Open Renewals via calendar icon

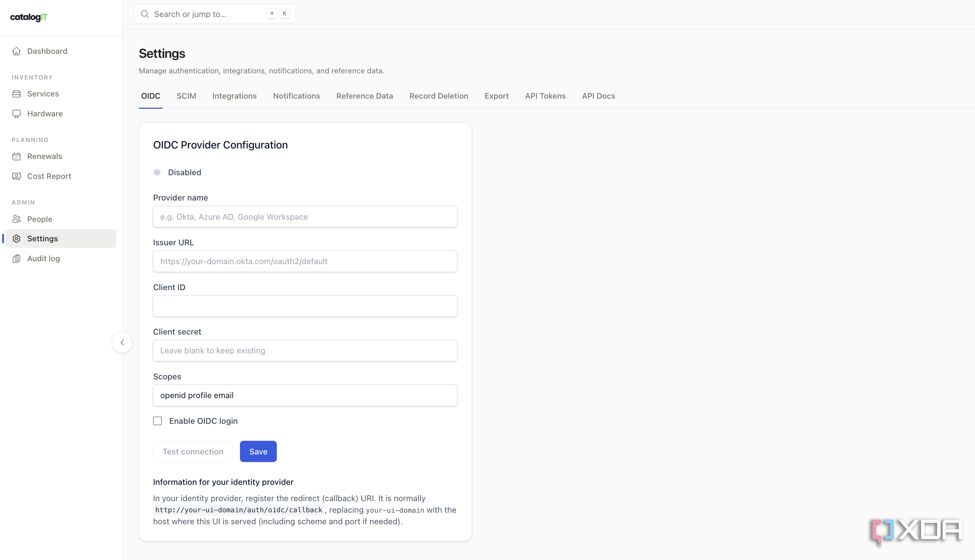click(17, 156)
